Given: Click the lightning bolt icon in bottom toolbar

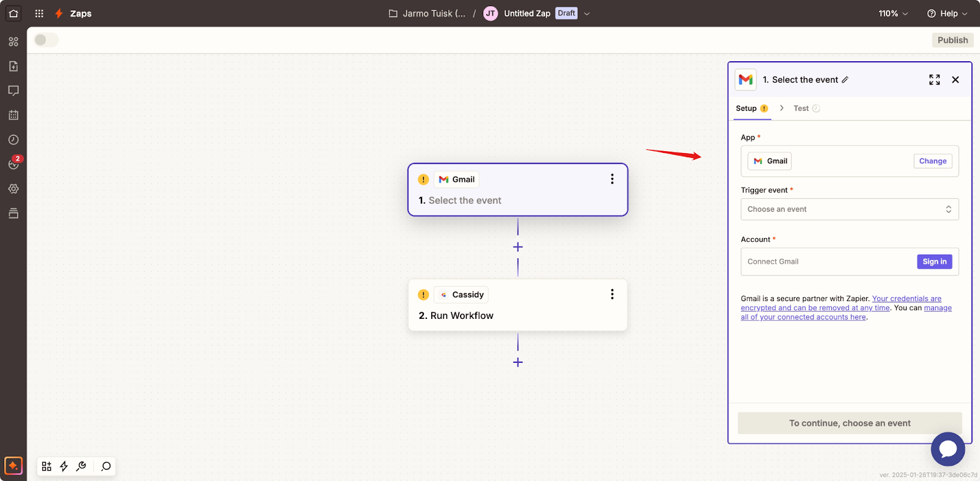Looking at the screenshot, I should click(64, 466).
